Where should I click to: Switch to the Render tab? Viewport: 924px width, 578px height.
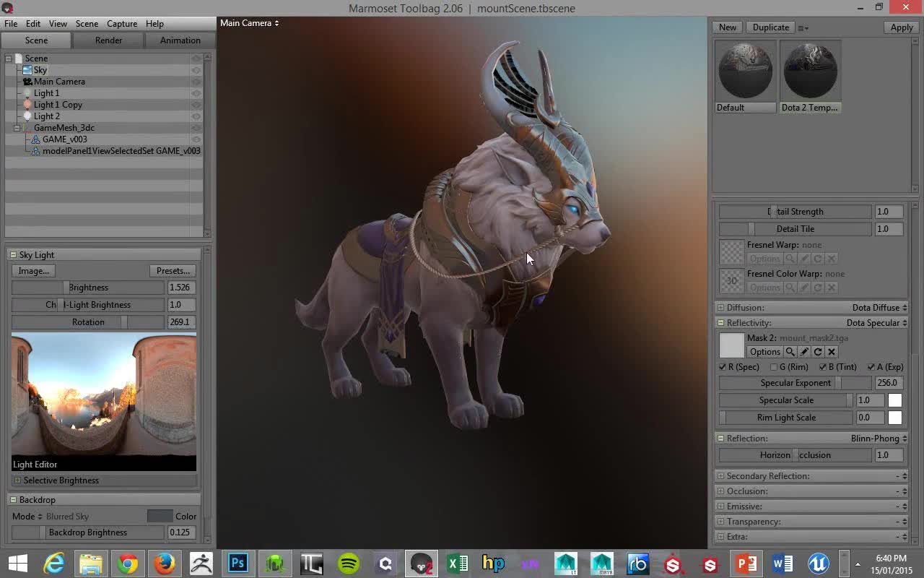(x=108, y=40)
